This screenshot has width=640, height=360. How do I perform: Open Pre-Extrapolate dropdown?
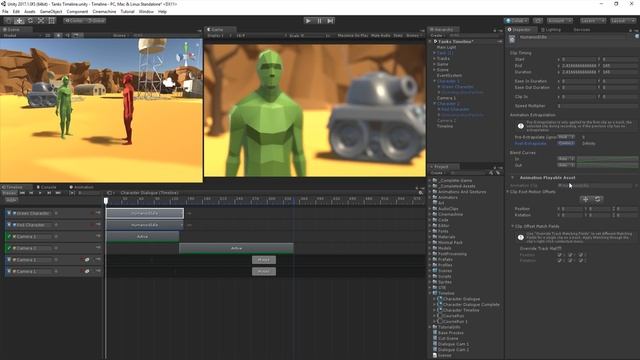[566, 137]
